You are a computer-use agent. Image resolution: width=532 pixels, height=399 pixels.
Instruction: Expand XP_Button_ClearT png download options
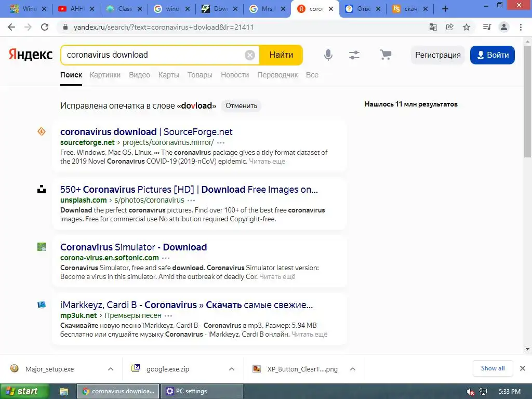[x=353, y=369]
